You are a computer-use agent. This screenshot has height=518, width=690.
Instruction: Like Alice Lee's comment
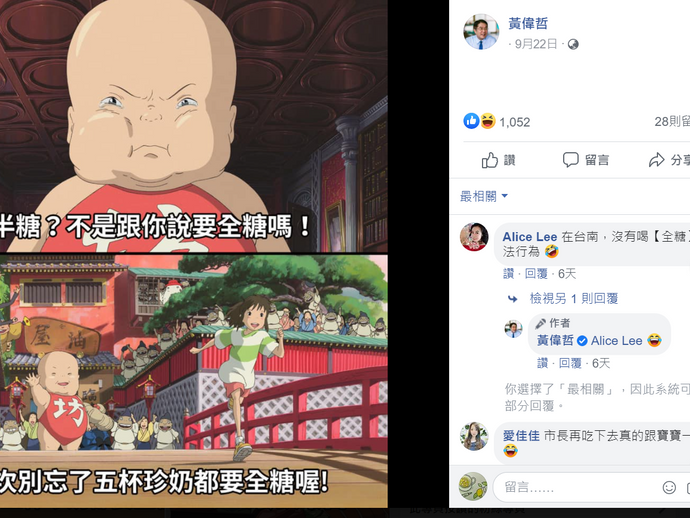click(x=508, y=274)
